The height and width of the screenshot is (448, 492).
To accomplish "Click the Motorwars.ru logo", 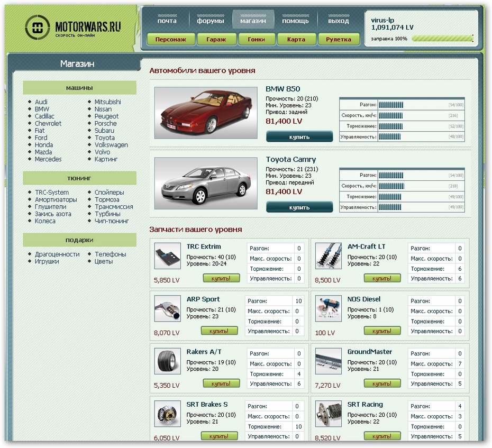I will click(73, 28).
